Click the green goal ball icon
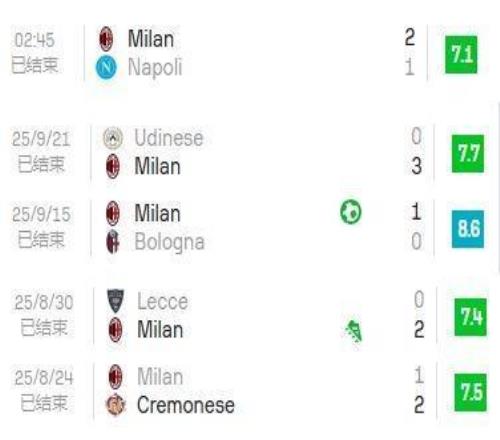Image resolution: width=500 pixels, height=440 pixels. (351, 212)
